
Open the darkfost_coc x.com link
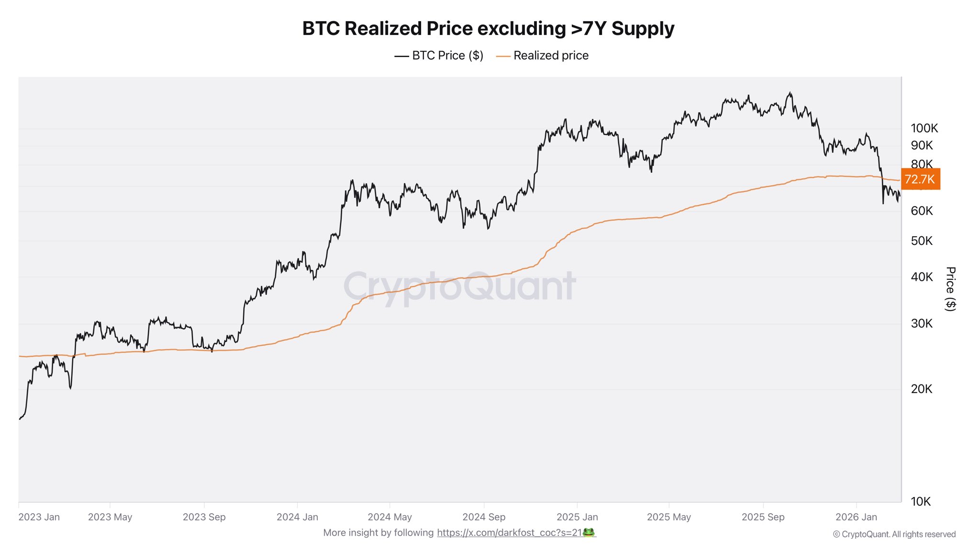click(x=509, y=532)
